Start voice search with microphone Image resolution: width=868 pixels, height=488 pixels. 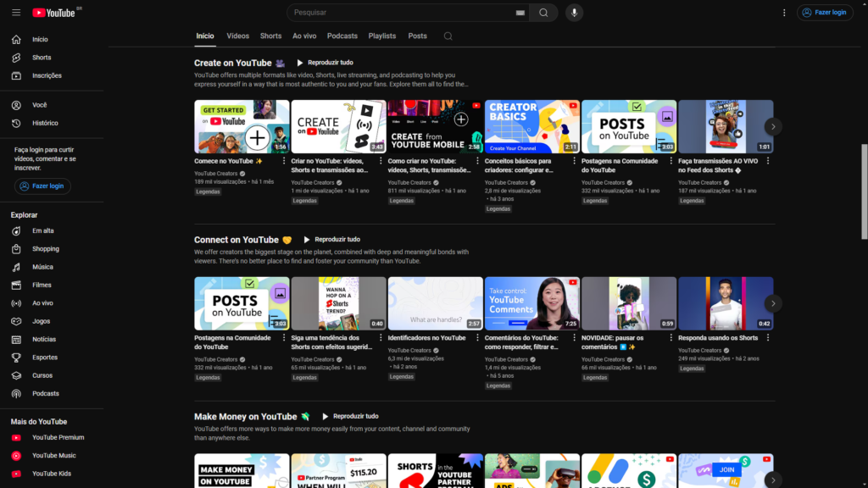click(x=574, y=13)
